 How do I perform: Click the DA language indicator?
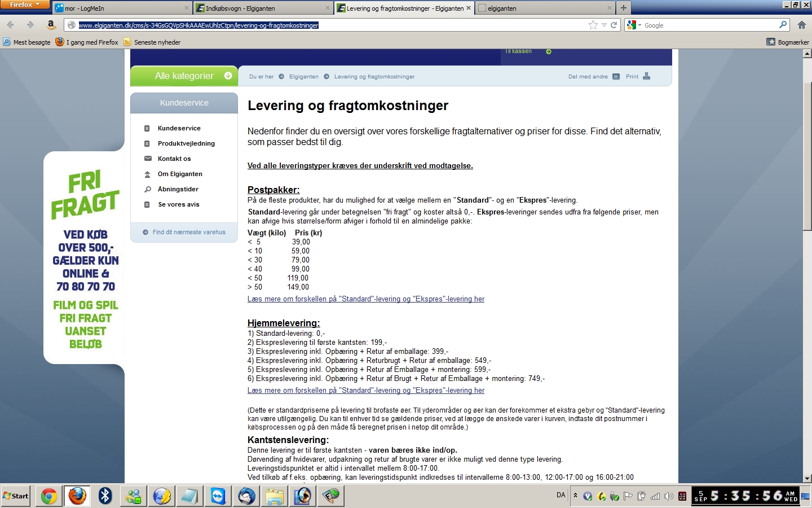[x=561, y=495]
